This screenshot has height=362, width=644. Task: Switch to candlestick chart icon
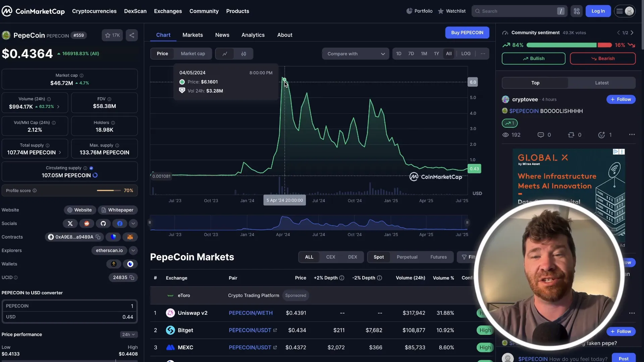click(244, 54)
